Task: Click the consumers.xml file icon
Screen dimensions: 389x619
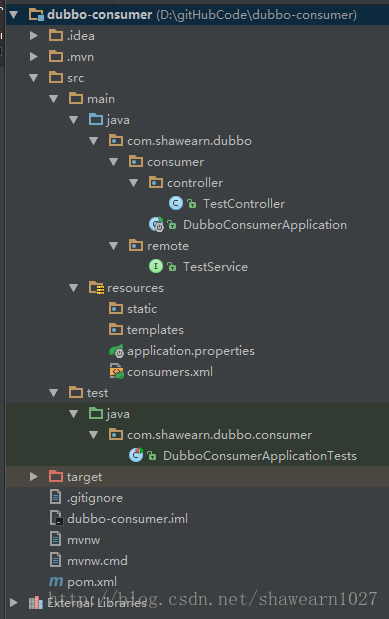Action: point(117,371)
